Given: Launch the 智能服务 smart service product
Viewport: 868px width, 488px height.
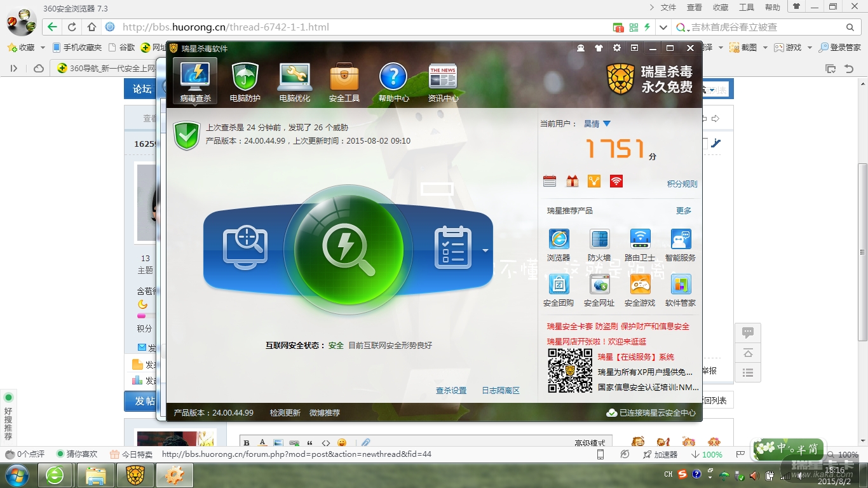Looking at the screenshot, I should pos(681,245).
